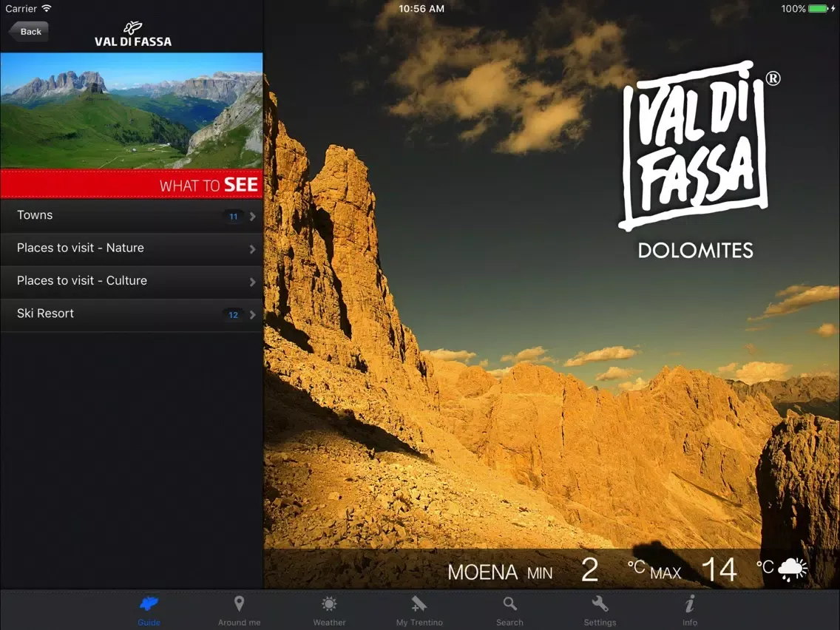This screenshot has width=840, height=630.
Task: Open the Info 'i' icon
Action: click(x=689, y=603)
